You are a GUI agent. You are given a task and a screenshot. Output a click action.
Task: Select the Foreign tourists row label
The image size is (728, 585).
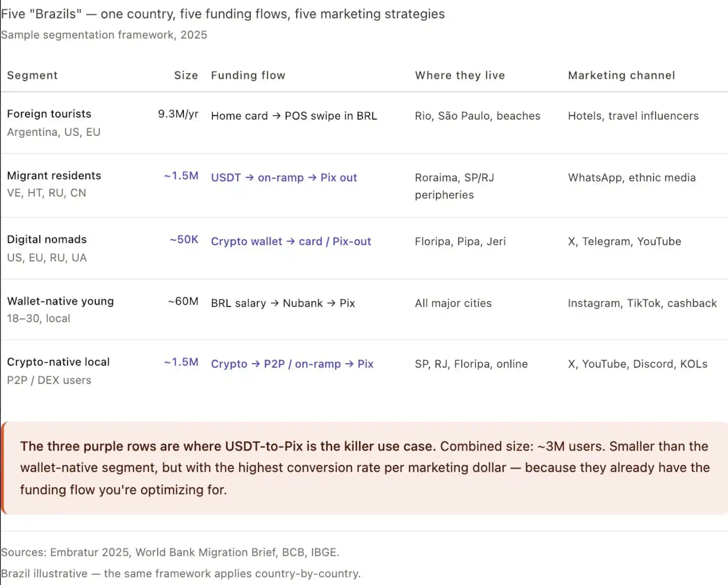pyautogui.click(x=49, y=114)
